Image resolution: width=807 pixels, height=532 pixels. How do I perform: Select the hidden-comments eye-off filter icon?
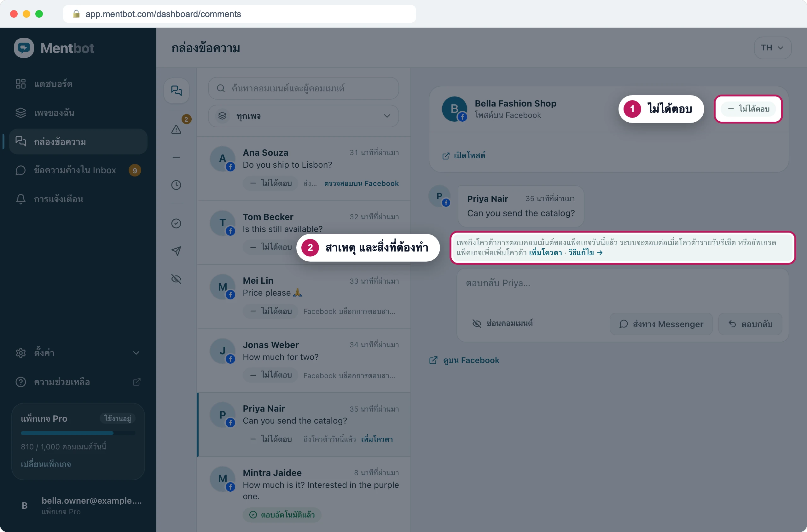(176, 279)
